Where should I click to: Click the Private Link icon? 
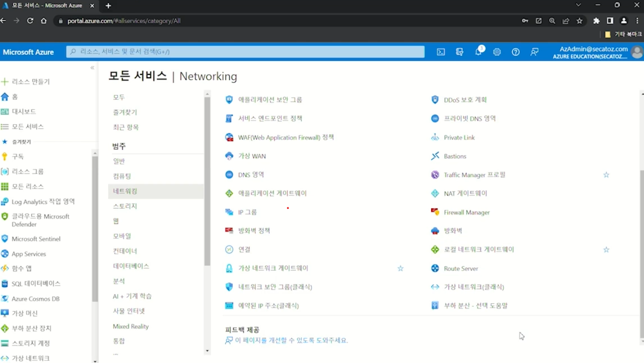[x=435, y=137]
